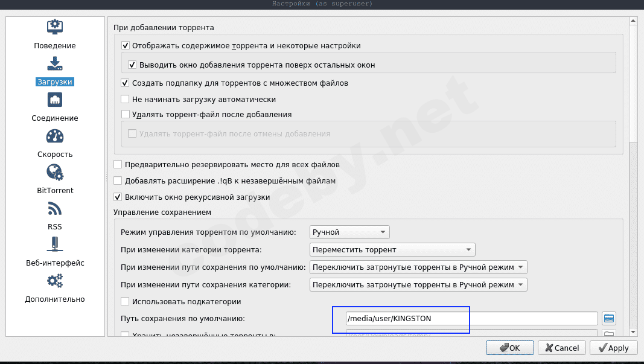Click the Скорость speedometer icon
The image size is (644, 364).
pos(55,136)
